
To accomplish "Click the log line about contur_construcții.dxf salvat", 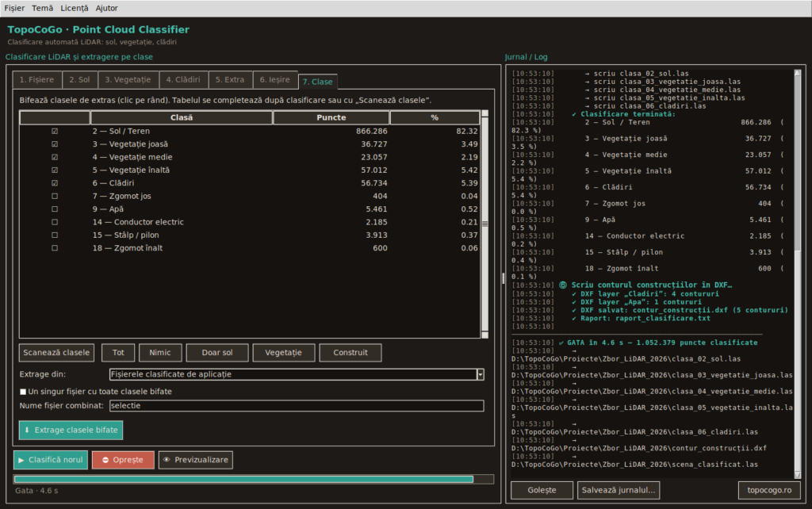I will (680, 310).
